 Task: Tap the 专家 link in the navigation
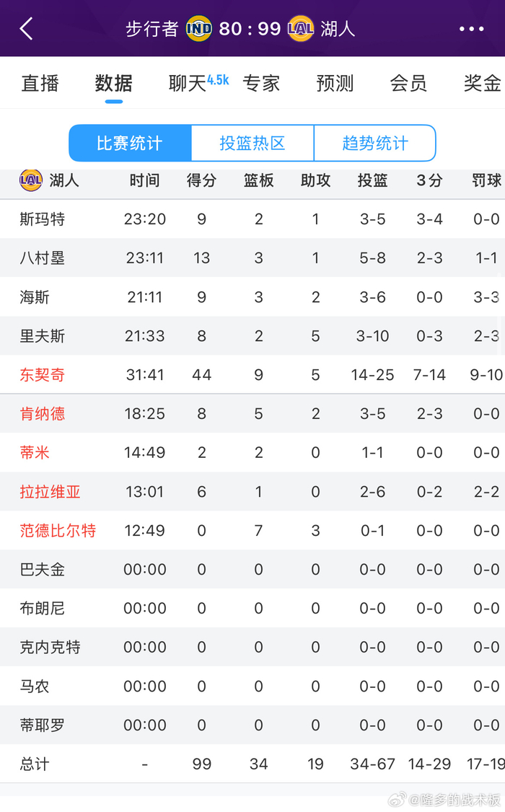pyautogui.click(x=262, y=83)
